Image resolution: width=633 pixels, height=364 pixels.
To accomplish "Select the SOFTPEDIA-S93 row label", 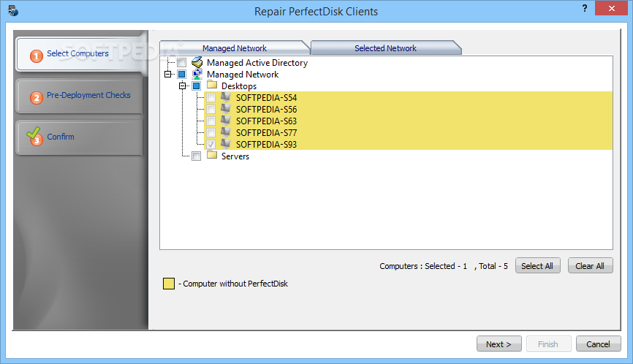I will coord(267,145).
